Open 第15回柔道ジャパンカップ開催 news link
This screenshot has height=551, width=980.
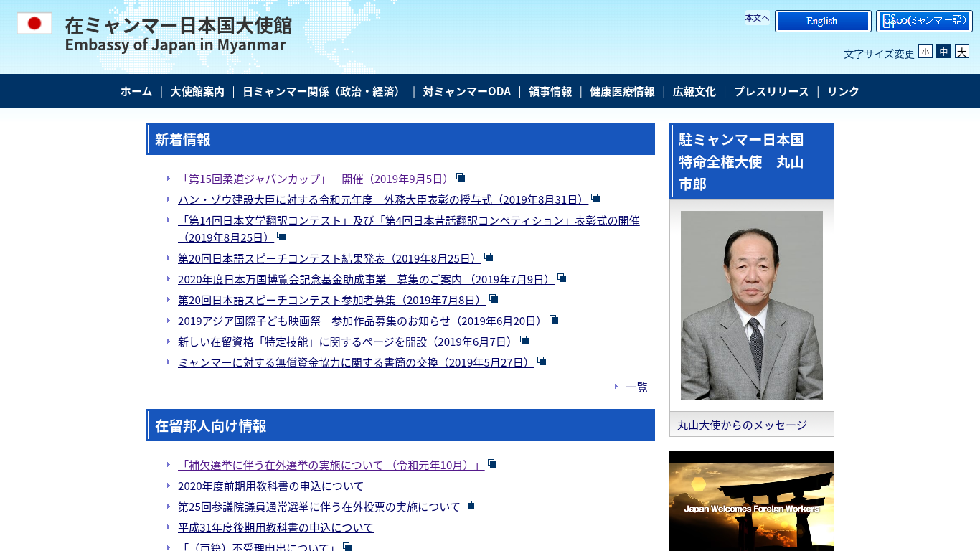(x=316, y=179)
